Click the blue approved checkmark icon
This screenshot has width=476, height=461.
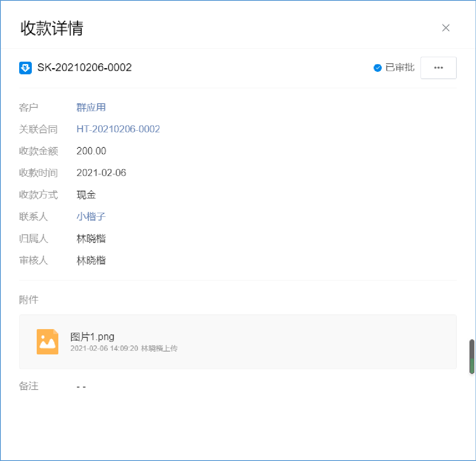coord(378,68)
